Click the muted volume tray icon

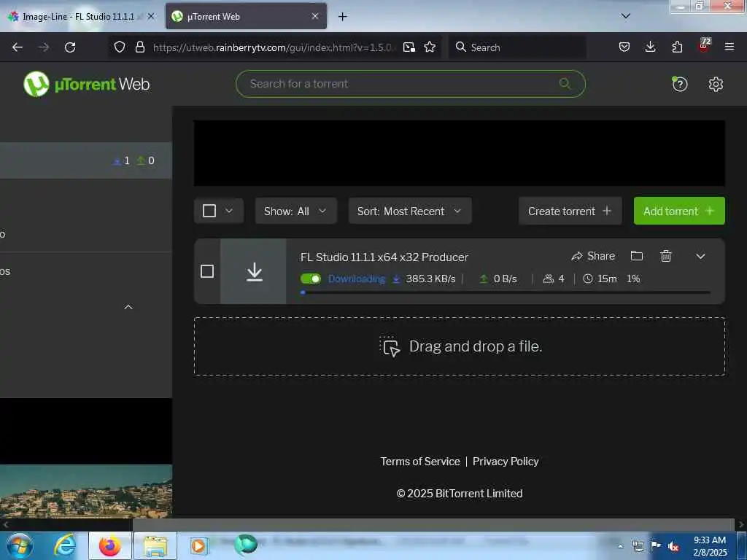[673, 546]
